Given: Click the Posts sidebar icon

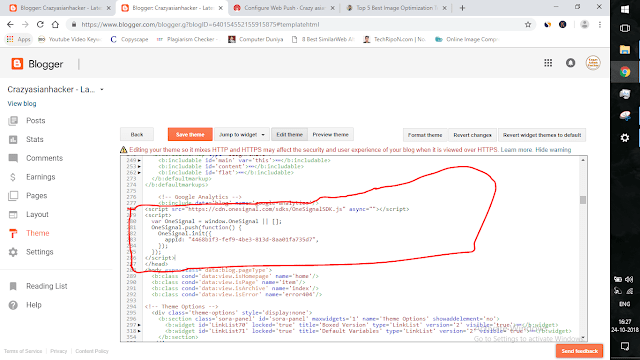Looking at the screenshot, I should tap(13, 120).
